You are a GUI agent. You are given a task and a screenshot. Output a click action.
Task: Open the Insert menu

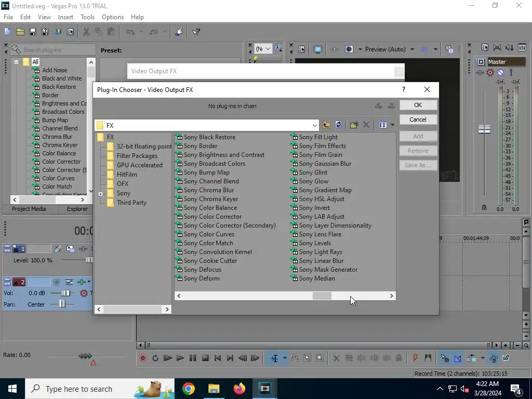(65, 17)
